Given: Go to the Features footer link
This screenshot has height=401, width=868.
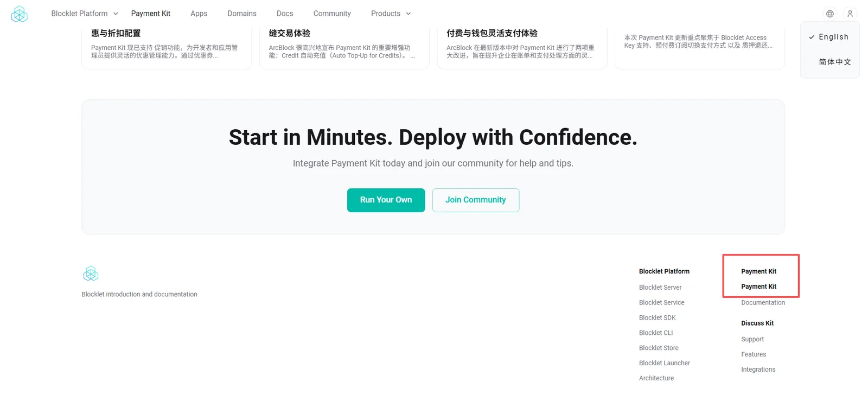Looking at the screenshot, I should pyautogui.click(x=754, y=355).
